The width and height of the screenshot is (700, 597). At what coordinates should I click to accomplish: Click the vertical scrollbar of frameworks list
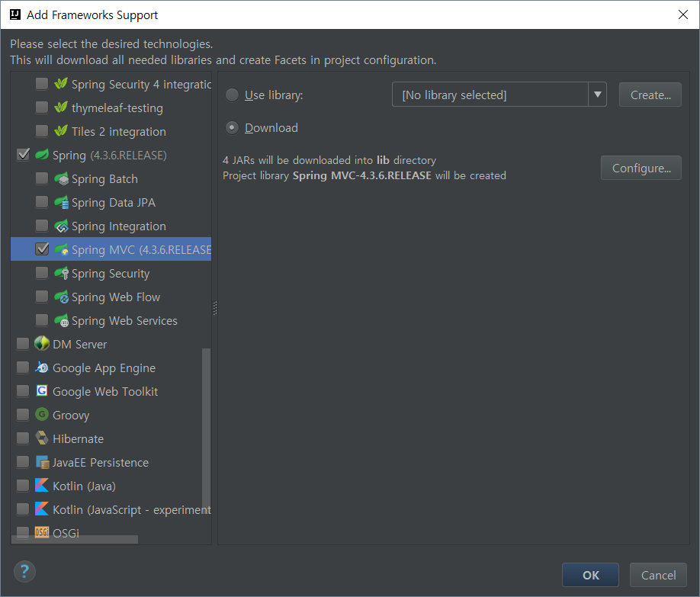point(206,432)
